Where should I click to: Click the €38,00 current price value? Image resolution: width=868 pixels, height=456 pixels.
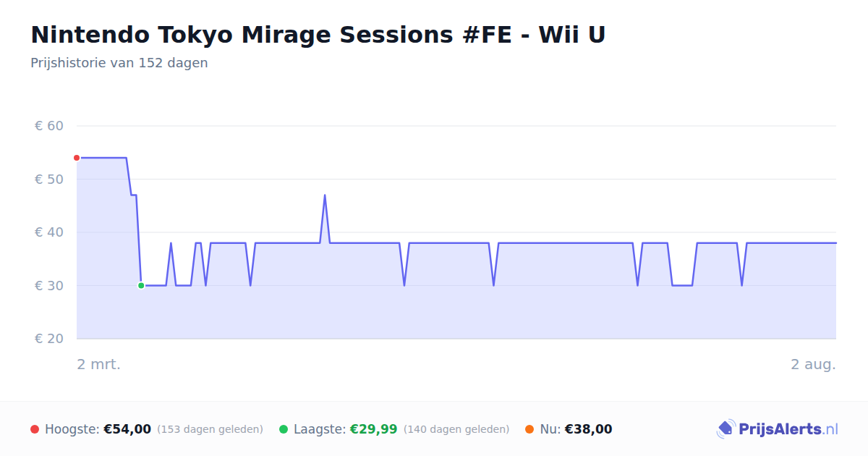(x=588, y=429)
